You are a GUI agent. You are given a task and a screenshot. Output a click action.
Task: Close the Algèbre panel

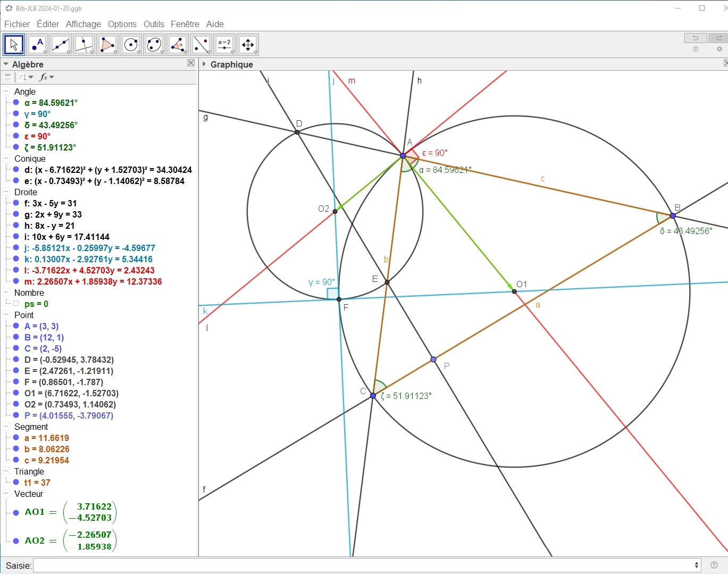pyautogui.click(x=191, y=63)
